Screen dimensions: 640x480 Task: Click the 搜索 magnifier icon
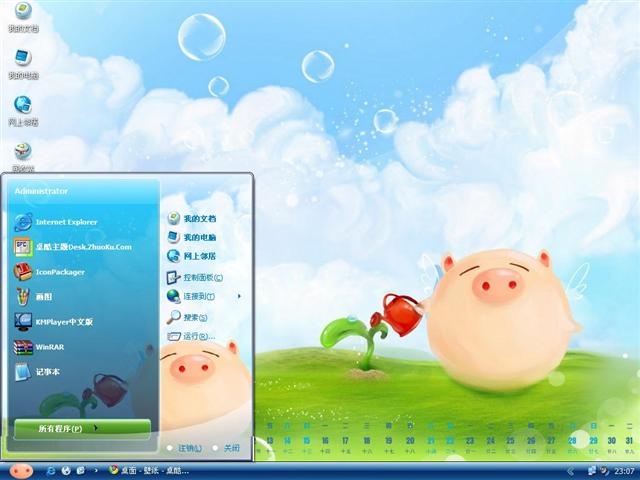[173, 317]
